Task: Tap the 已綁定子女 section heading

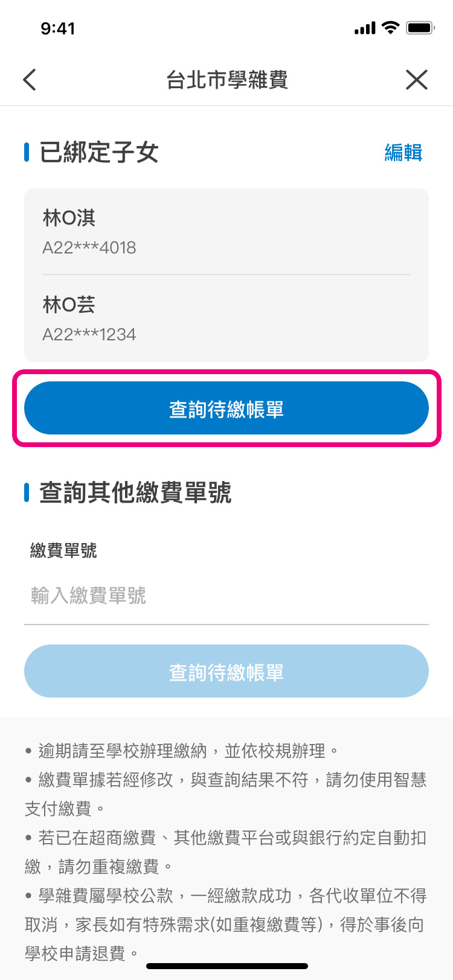Action: [x=99, y=153]
